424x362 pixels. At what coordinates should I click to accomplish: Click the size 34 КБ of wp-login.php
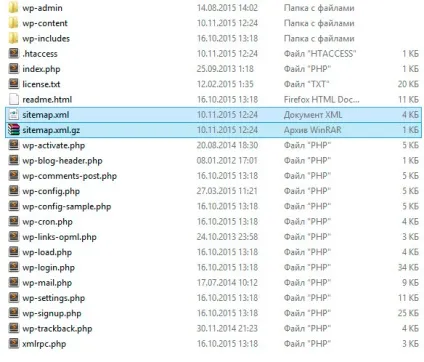[408, 267]
